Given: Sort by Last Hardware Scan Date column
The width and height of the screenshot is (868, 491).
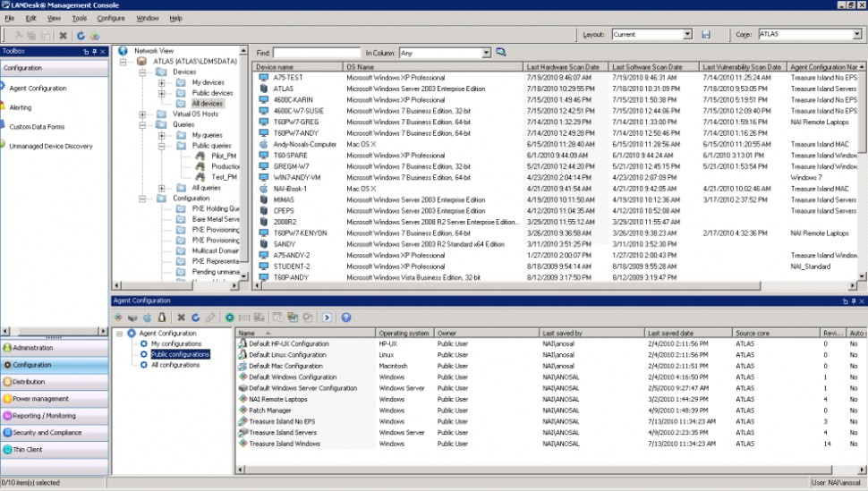Looking at the screenshot, I should 566,67.
